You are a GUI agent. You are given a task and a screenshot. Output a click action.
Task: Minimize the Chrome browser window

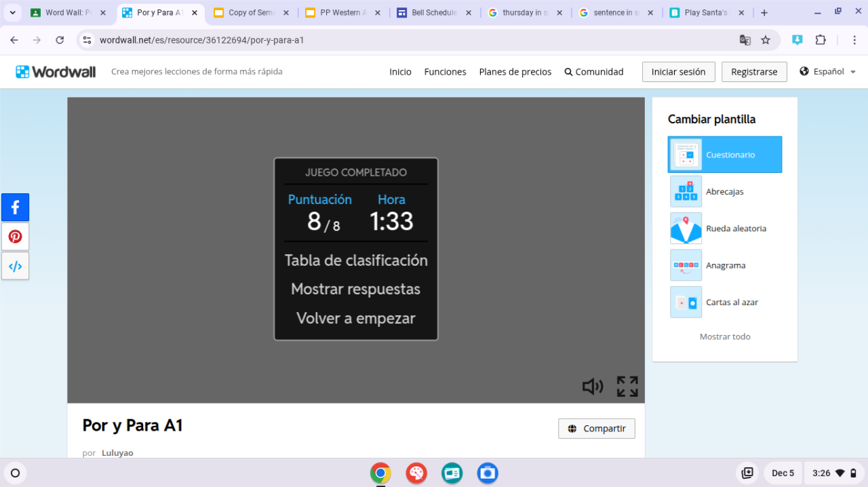(818, 12)
